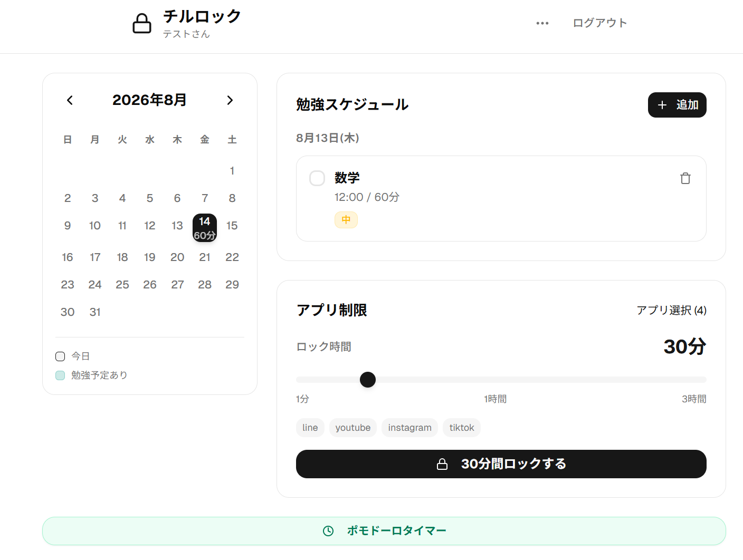Viewport: 743px width, 560px height.
Task: Go to next month with right chevron
Action: click(230, 100)
